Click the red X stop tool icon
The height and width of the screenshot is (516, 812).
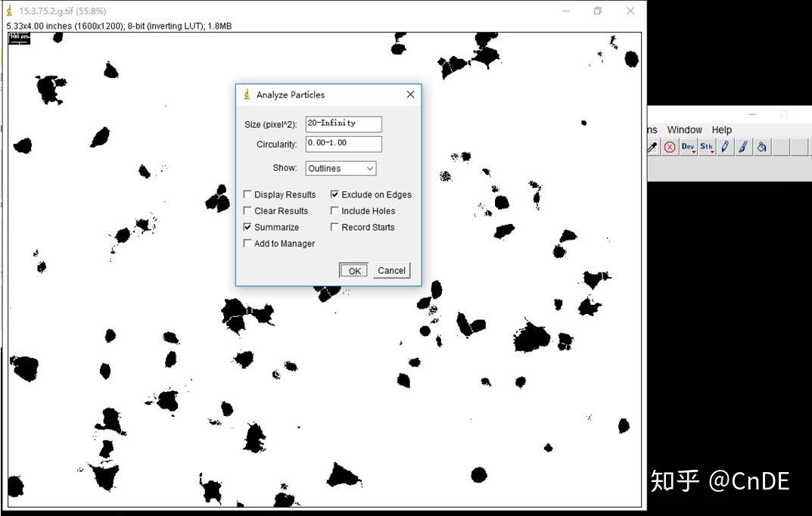670,147
